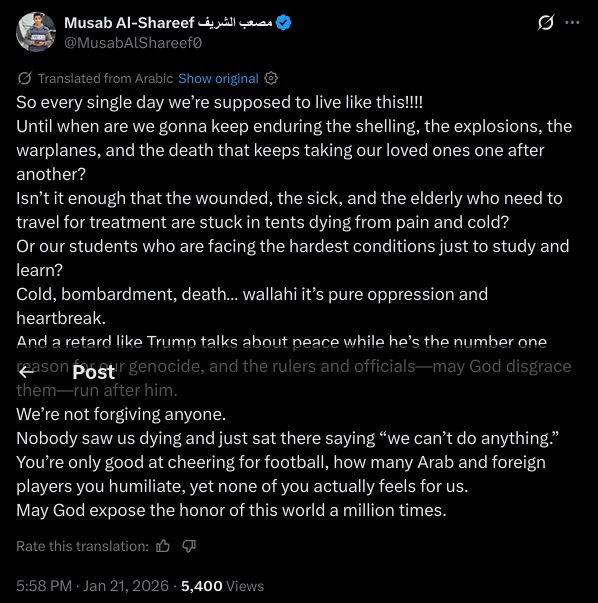598x603 pixels.
Task: View the 5,400 Views analytics
Action: [222, 586]
